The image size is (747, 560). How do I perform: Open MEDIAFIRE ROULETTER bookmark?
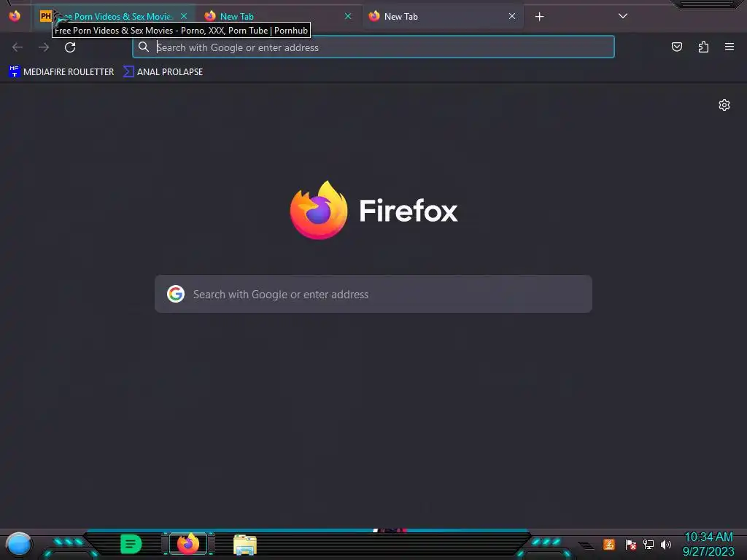coord(61,72)
